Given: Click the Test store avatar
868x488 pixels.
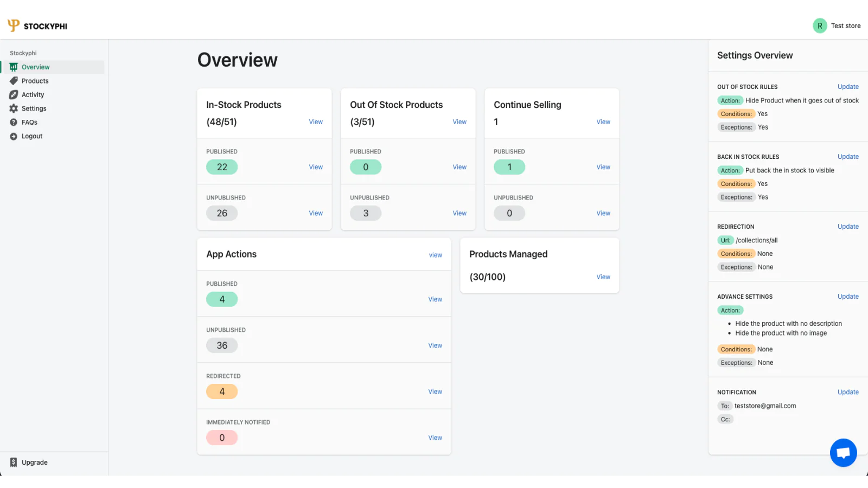Looking at the screenshot, I should pyautogui.click(x=820, y=25).
